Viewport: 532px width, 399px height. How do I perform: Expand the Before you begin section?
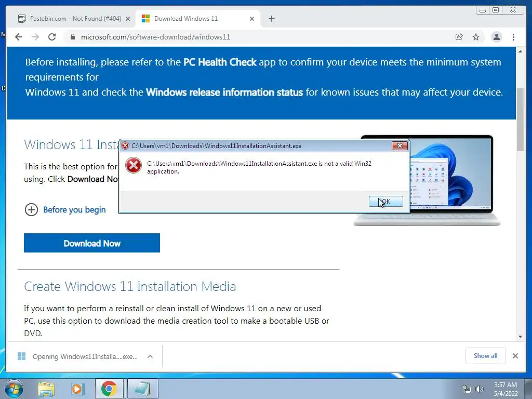coord(65,210)
